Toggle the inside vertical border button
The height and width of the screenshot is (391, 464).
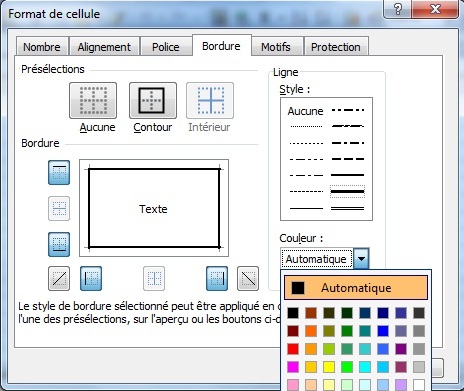[x=154, y=278]
